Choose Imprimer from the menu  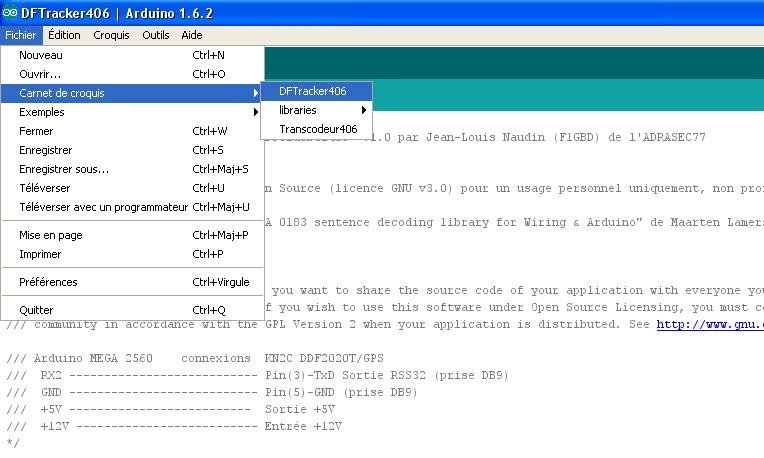(133, 254)
